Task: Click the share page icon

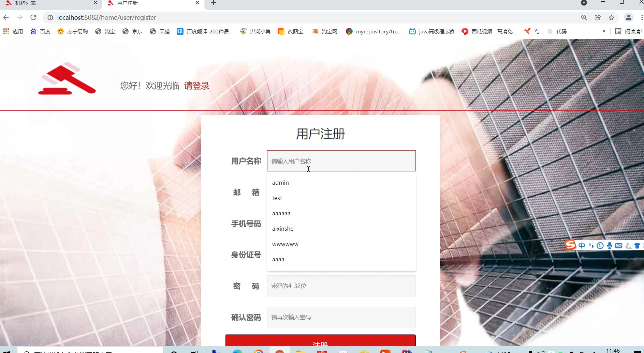Action: click(598, 17)
